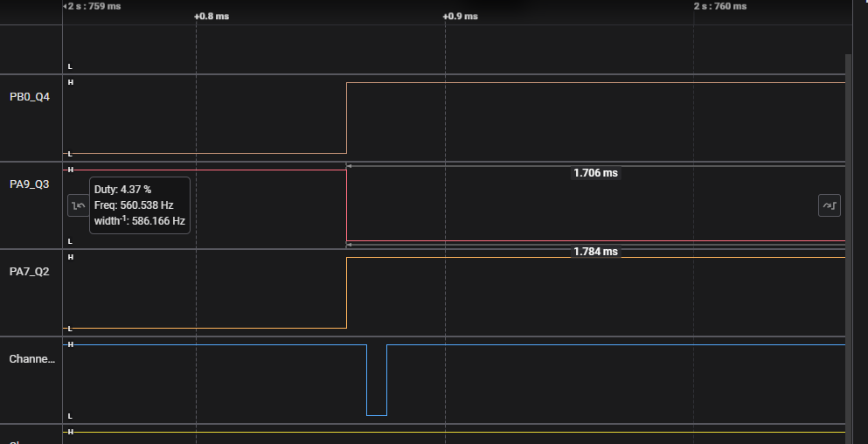Click the 2 s : 759 ms ruler label

click(x=94, y=6)
